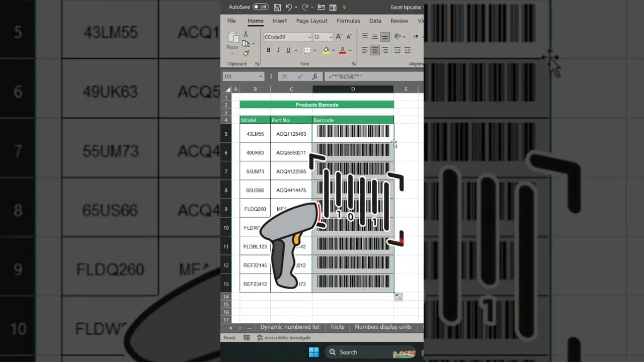The image size is (644, 362).
Task: Click the Save icon in the title bar
Action: click(x=277, y=8)
